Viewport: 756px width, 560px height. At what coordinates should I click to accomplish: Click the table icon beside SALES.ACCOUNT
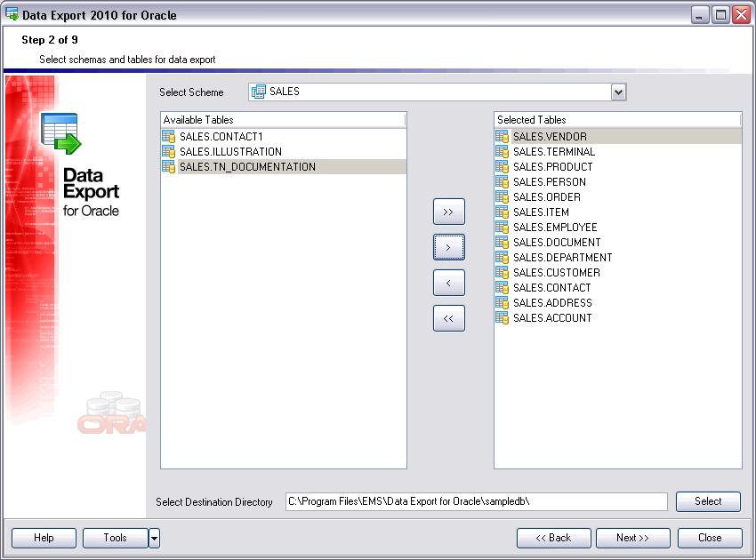(503, 318)
